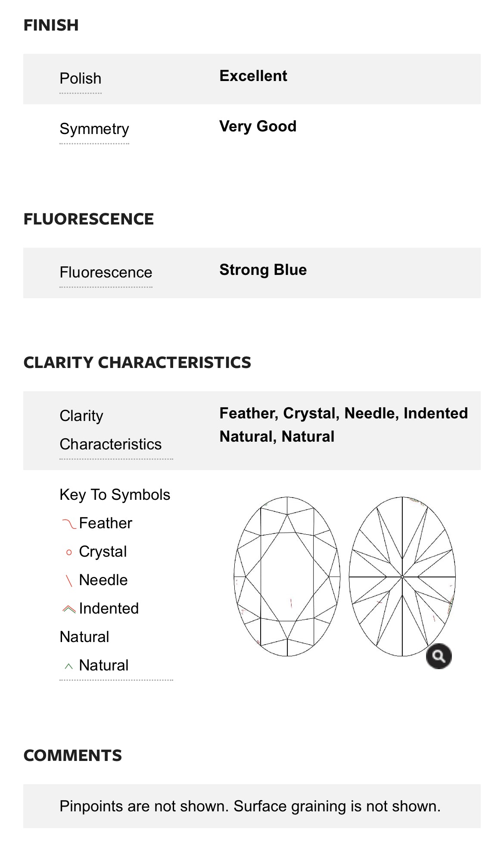Click the FLUORESCENCE section heading
Viewport: 504px width, 851px height.
(89, 219)
